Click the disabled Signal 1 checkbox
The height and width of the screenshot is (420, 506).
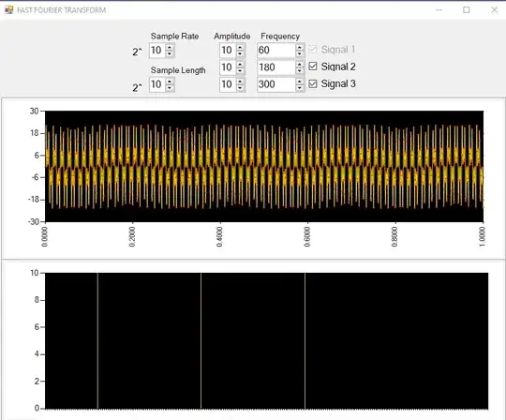pyautogui.click(x=313, y=50)
